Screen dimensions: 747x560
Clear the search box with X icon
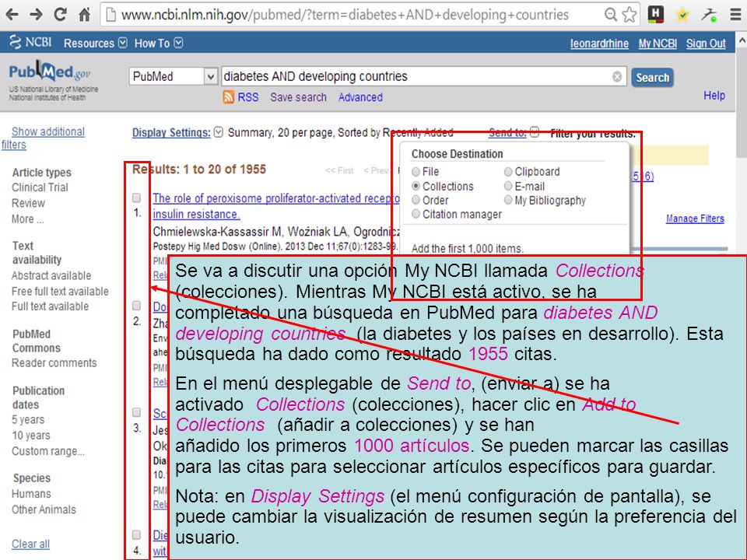pyautogui.click(x=617, y=77)
